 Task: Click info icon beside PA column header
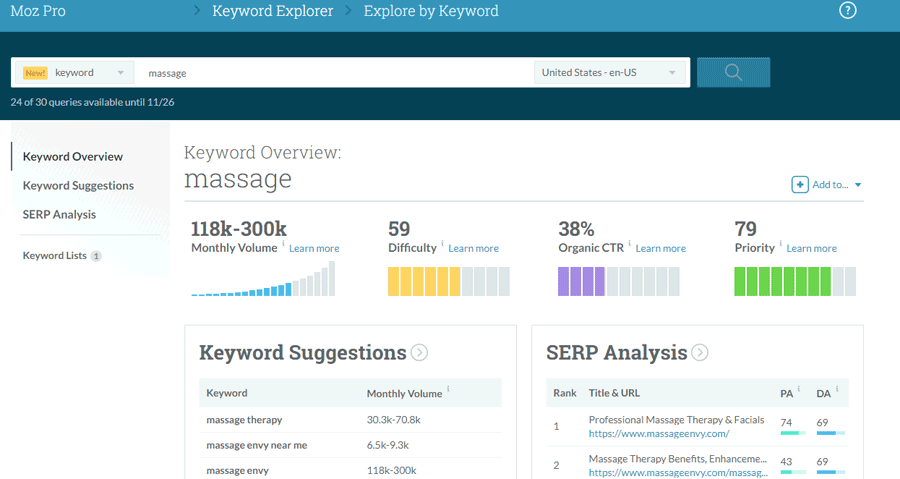tap(799, 389)
